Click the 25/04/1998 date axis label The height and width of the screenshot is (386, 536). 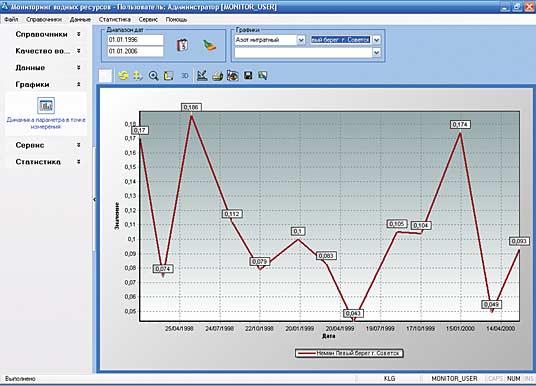click(x=179, y=329)
